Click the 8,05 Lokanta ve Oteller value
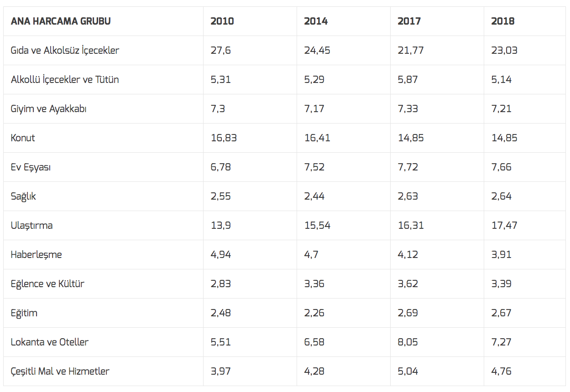Screen dimensions: 570x392 pos(408,342)
